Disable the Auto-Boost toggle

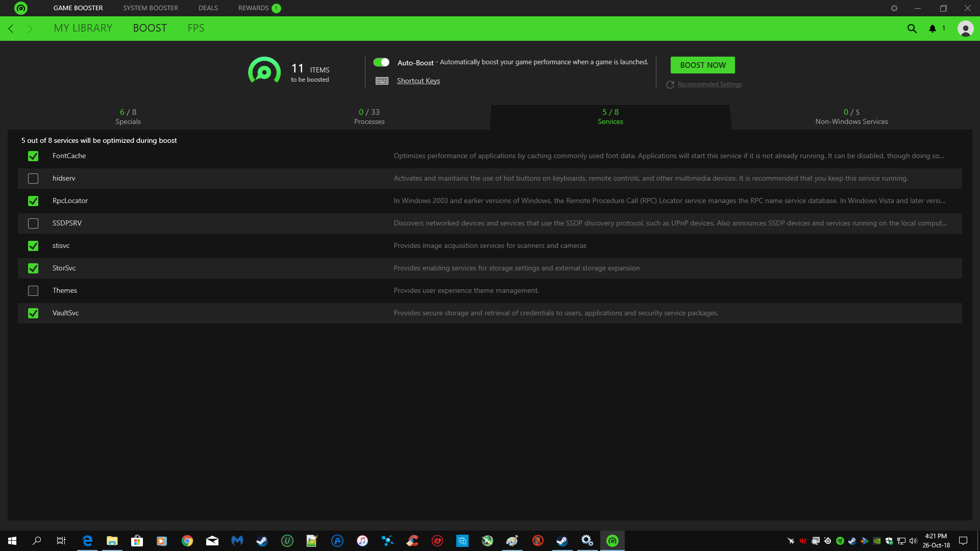(x=381, y=62)
